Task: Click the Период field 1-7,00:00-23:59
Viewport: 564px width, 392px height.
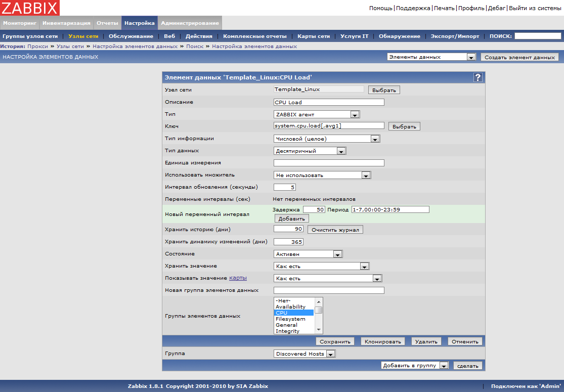Action: pyautogui.click(x=391, y=210)
